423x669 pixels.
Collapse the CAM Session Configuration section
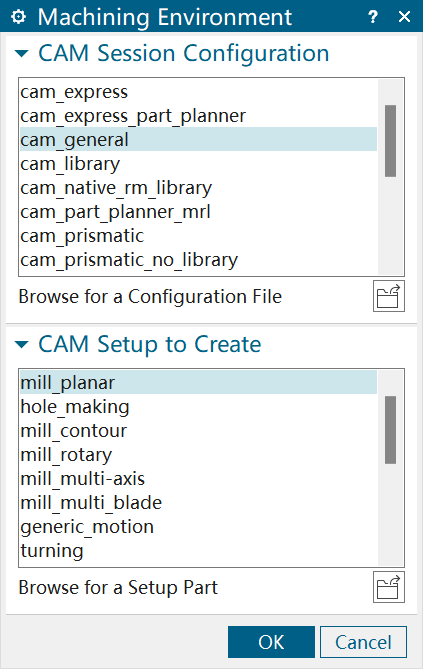coord(21,53)
